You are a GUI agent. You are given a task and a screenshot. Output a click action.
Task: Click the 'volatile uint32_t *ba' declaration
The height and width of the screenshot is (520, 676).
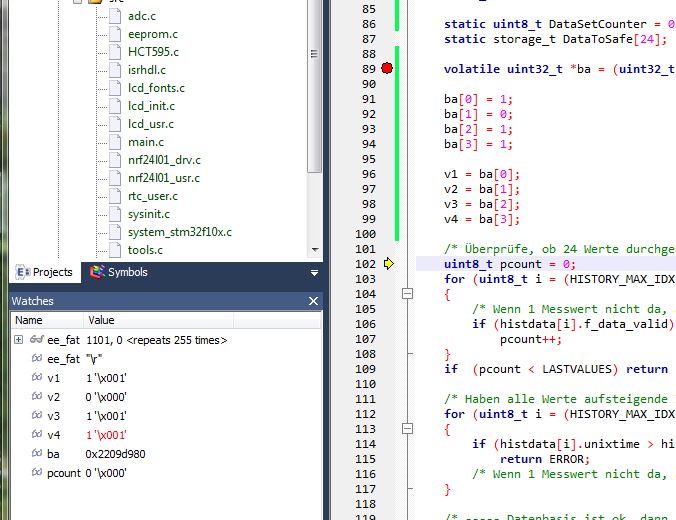[x=517, y=69]
